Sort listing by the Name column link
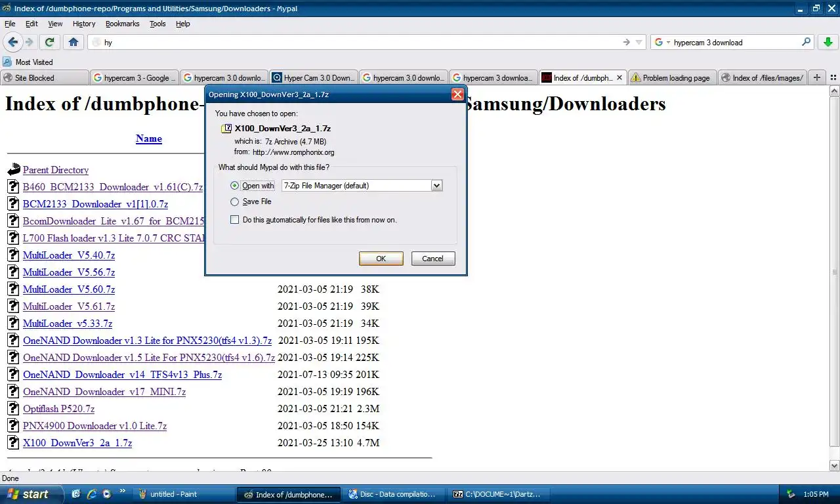 coord(149,138)
